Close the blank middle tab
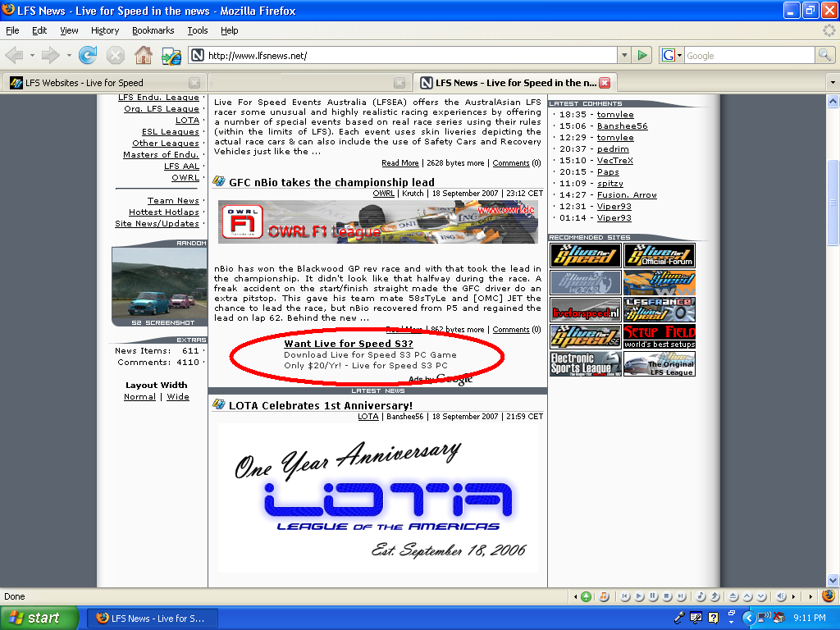Viewport: 840px width, 630px height. coord(399,83)
